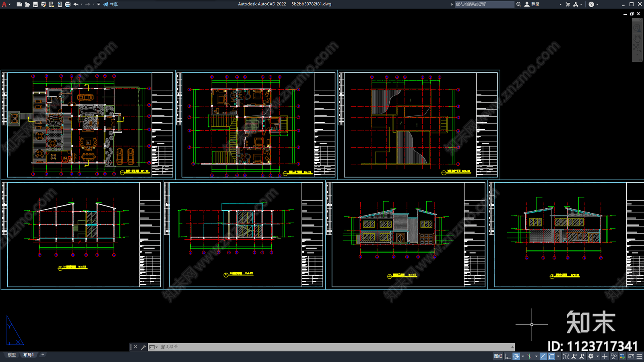
Task: Click Clean Screen icon in status bar
Action: pyautogui.click(x=631, y=356)
